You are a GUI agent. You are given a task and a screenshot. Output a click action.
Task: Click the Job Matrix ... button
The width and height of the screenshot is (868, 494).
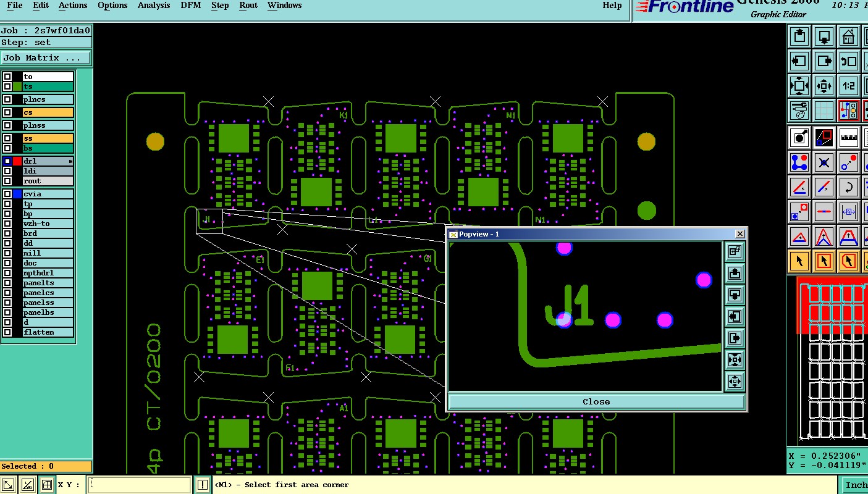point(46,58)
